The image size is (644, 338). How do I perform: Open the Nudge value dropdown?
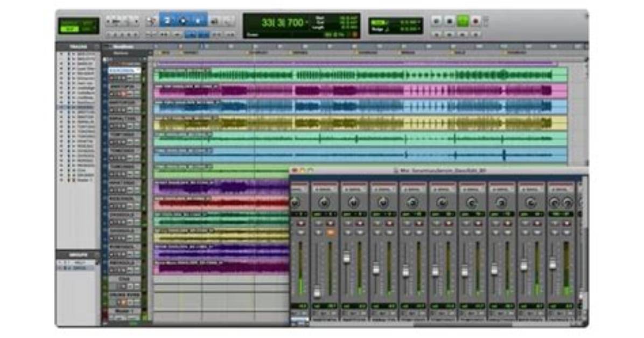pos(421,29)
